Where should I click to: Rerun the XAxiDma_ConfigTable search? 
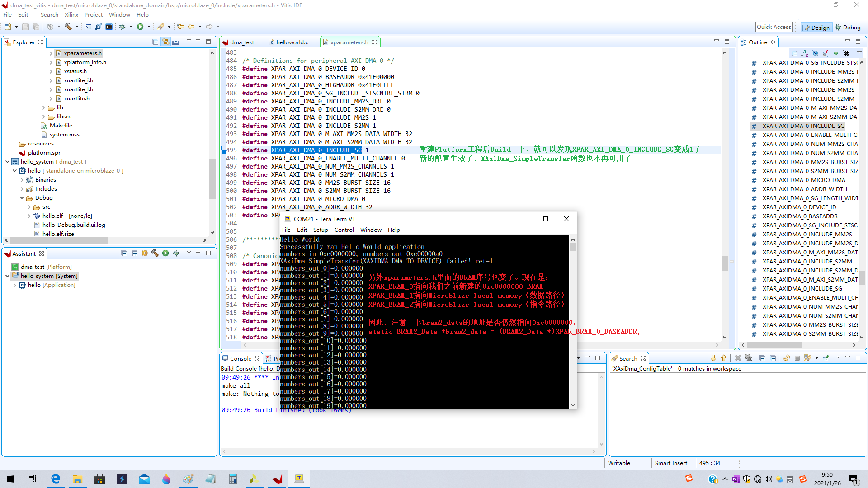point(787,358)
